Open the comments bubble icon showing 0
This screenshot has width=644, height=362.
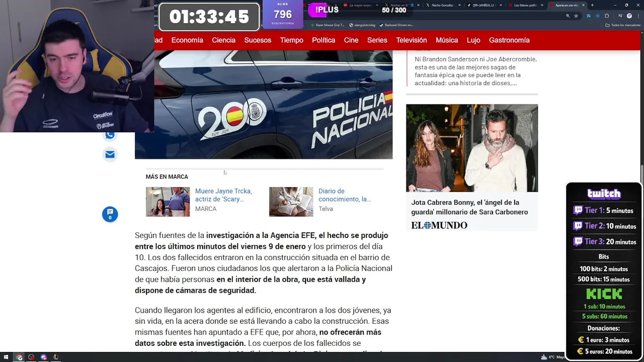coord(110,214)
